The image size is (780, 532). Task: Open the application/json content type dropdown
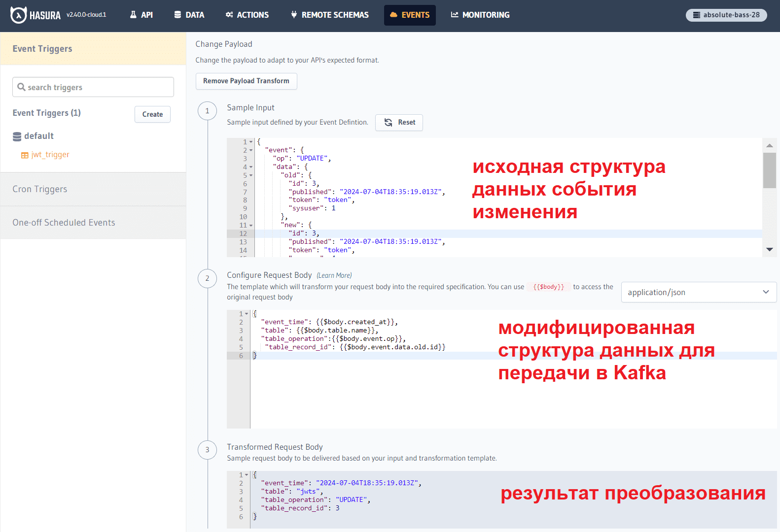pos(699,292)
